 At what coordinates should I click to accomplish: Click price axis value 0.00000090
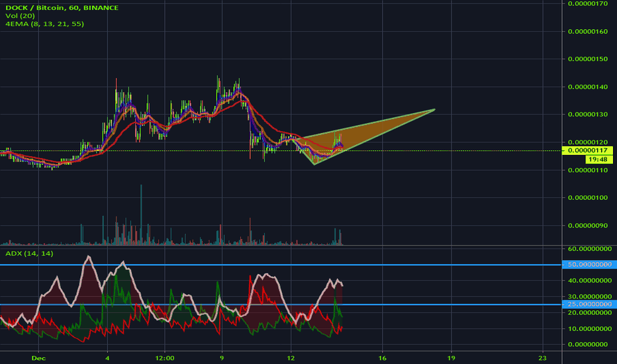[x=588, y=226]
